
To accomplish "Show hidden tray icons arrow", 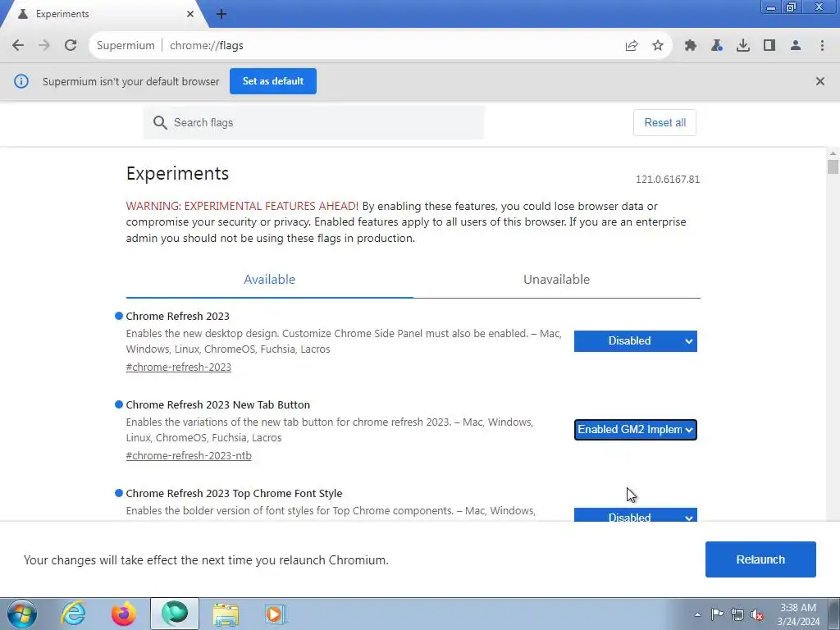I will click(x=697, y=614).
